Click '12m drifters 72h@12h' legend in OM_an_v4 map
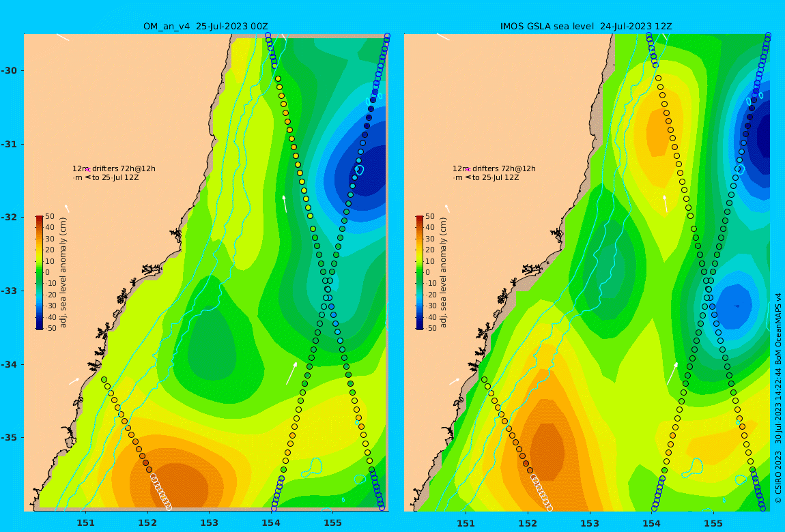Screen dimensions: 785x532 click(114, 168)
